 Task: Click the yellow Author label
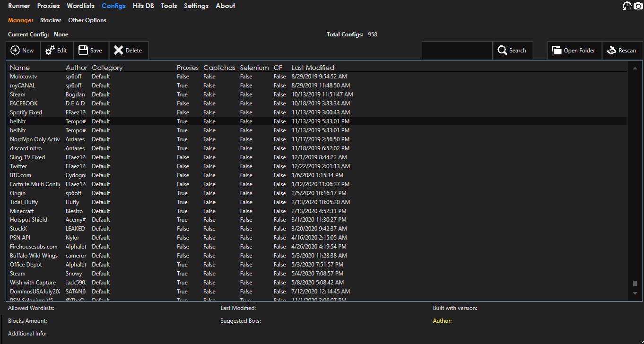[442, 321]
